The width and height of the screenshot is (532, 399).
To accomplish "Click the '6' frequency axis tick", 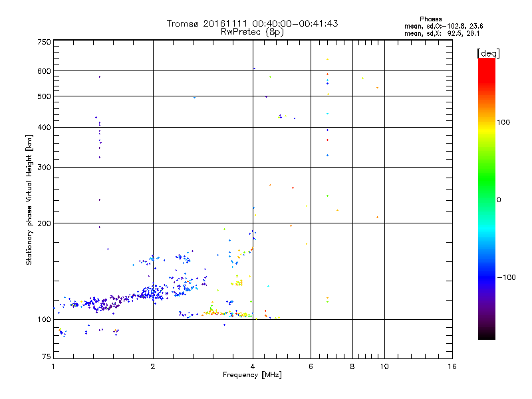I will pos(311,366).
